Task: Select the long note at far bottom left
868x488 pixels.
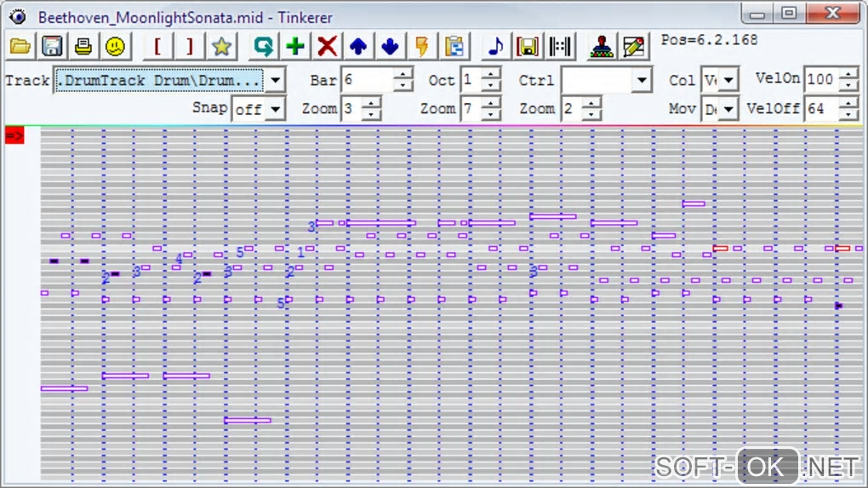Action: coord(64,388)
